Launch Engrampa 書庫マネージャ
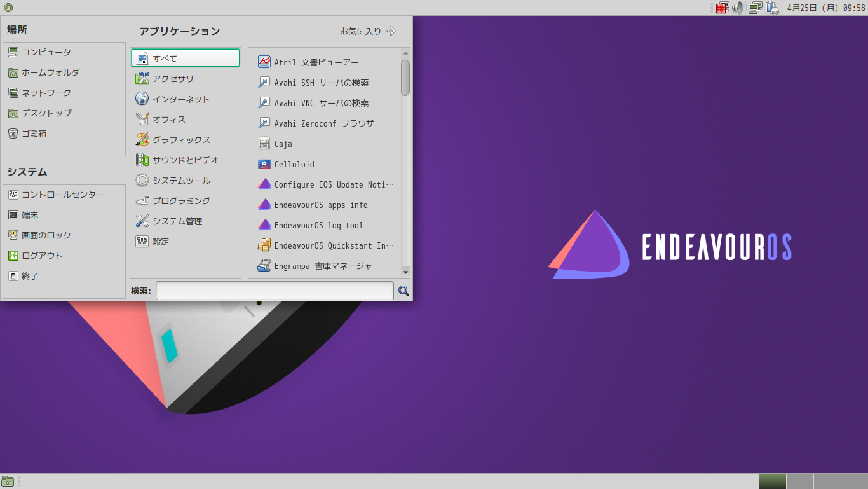Viewport: 868px width, 489px height. (325, 266)
